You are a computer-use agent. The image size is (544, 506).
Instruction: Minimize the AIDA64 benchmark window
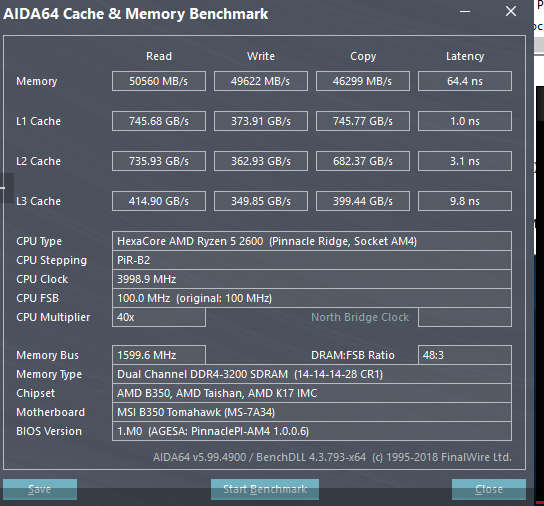465,11
